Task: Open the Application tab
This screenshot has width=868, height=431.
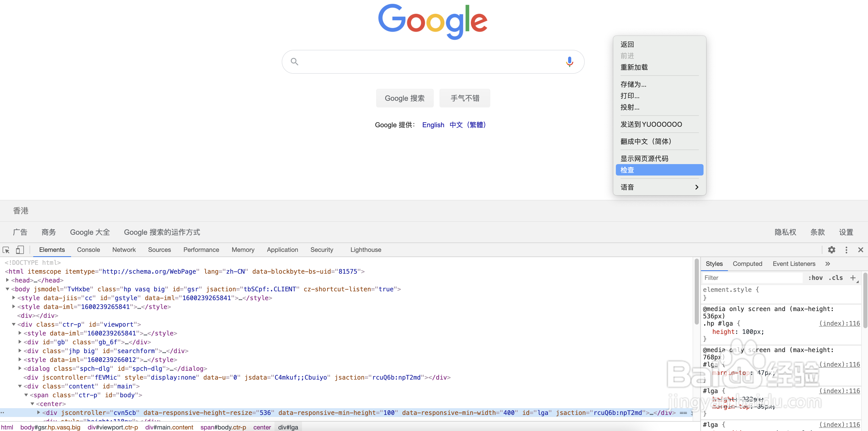Action: pyautogui.click(x=282, y=250)
